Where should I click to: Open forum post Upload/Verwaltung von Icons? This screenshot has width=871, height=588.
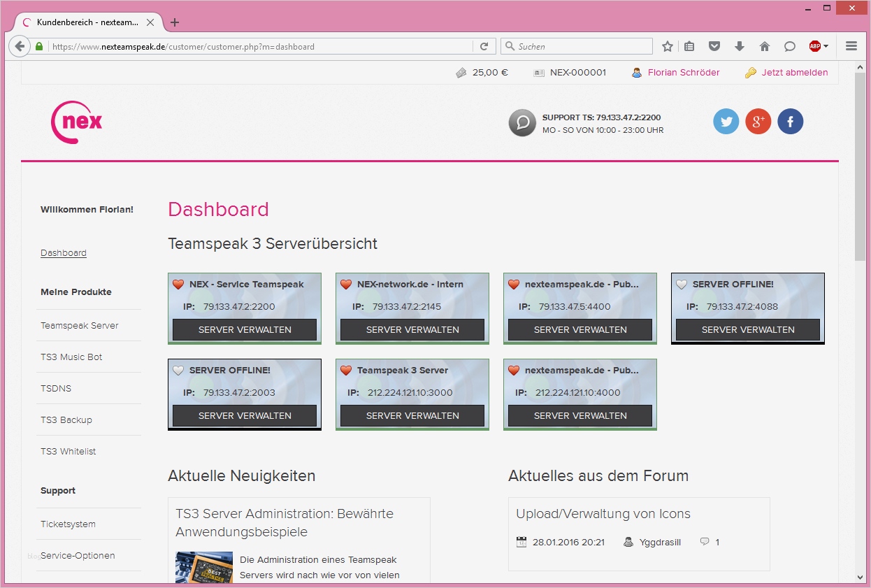[603, 514]
